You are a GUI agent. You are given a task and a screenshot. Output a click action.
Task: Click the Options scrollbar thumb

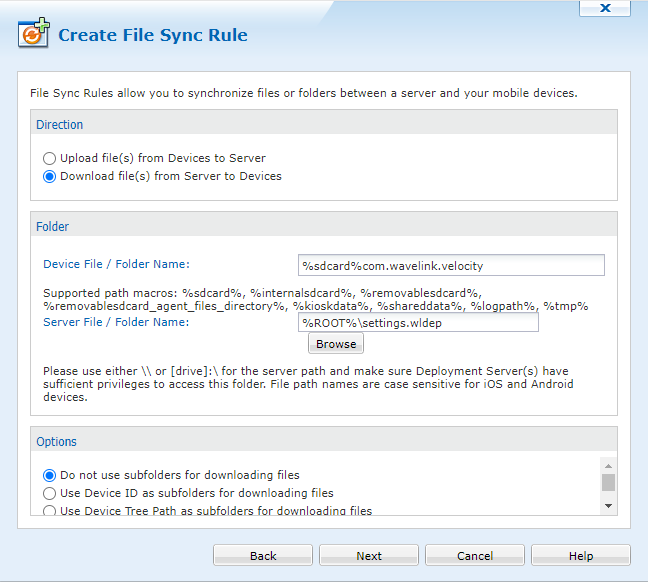(608, 482)
